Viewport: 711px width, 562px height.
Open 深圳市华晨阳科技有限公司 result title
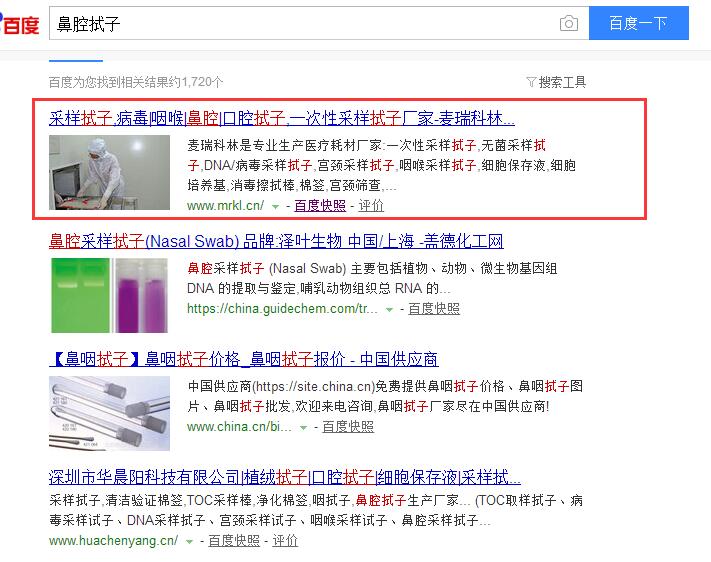[285, 477]
